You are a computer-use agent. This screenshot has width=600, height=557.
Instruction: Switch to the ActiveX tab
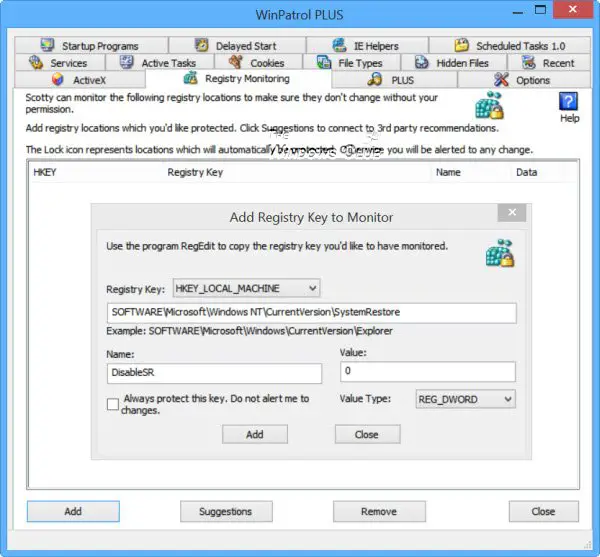pyautogui.click(x=80, y=80)
